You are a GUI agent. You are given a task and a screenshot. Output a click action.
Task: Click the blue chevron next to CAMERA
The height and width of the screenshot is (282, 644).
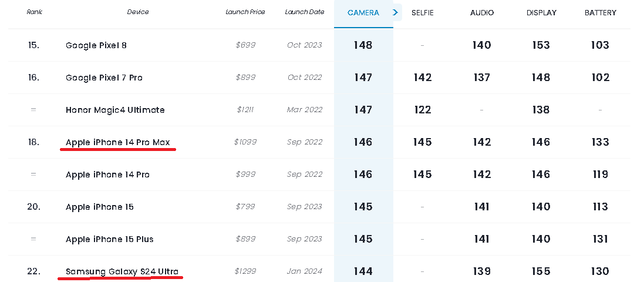396,12
